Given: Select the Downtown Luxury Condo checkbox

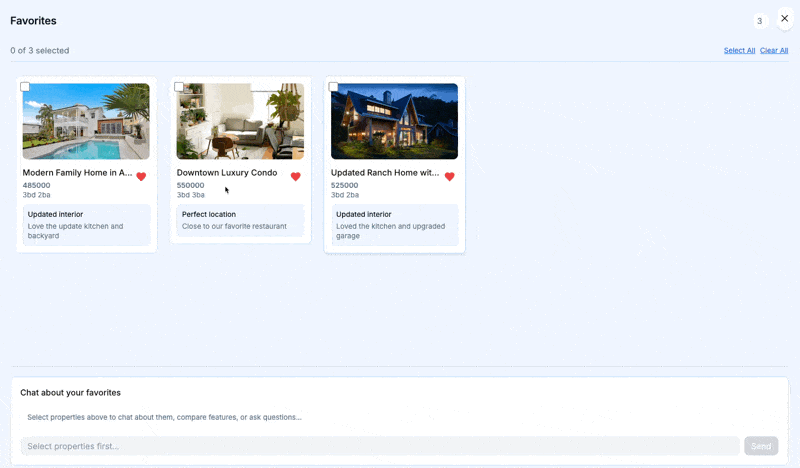Looking at the screenshot, I should coord(179,87).
